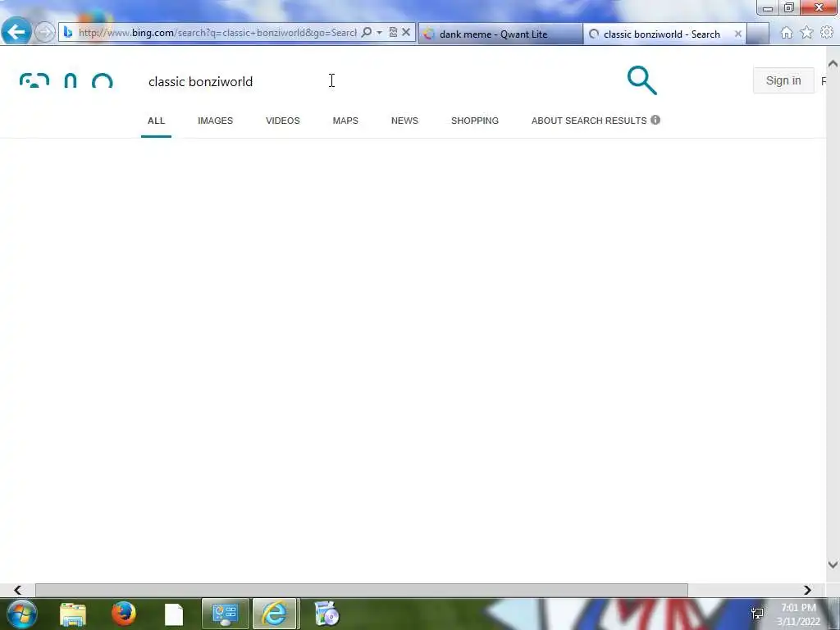840x630 pixels.
Task: Click the horizontal scrollbar right arrow
Action: point(807,590)
